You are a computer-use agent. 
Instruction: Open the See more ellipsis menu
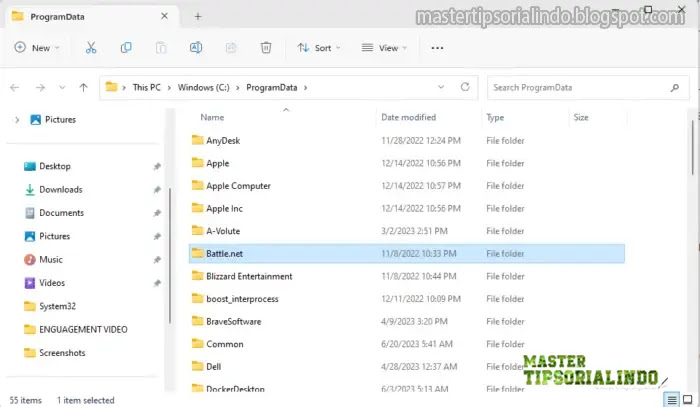pyautogui.click(x=438, y=48)
